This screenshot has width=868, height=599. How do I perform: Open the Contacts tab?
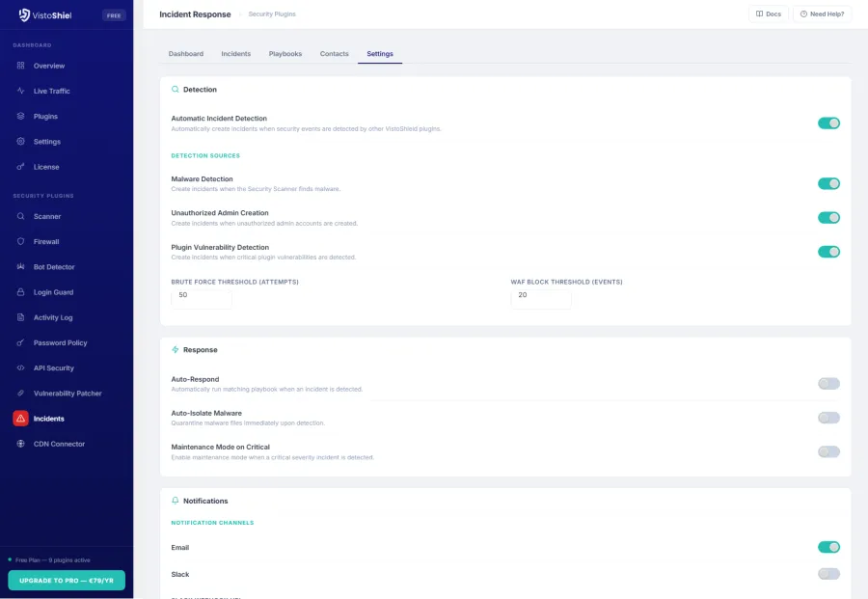coord(334,54)
